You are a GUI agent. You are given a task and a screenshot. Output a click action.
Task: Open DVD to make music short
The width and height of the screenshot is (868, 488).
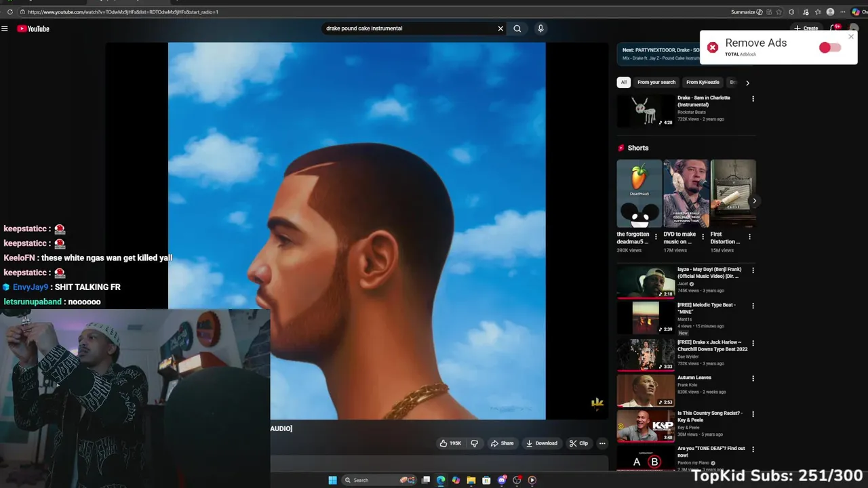pyautogui.click(x=686, y=193)
